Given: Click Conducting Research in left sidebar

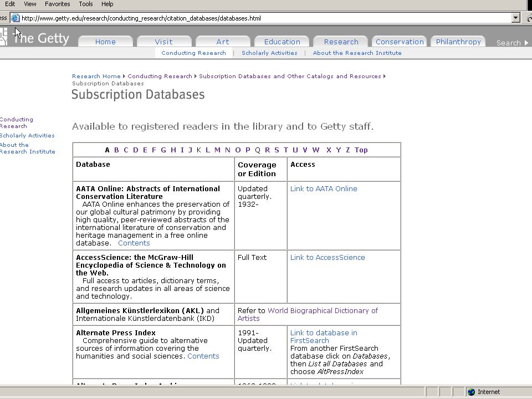Looking at the screenshot, I should [16, 122].
